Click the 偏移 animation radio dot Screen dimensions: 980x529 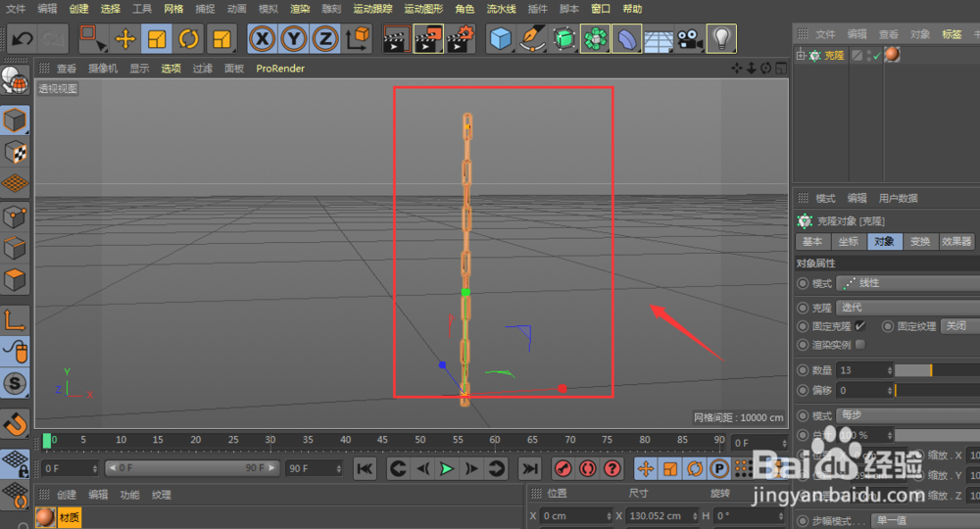pos(804,390)
